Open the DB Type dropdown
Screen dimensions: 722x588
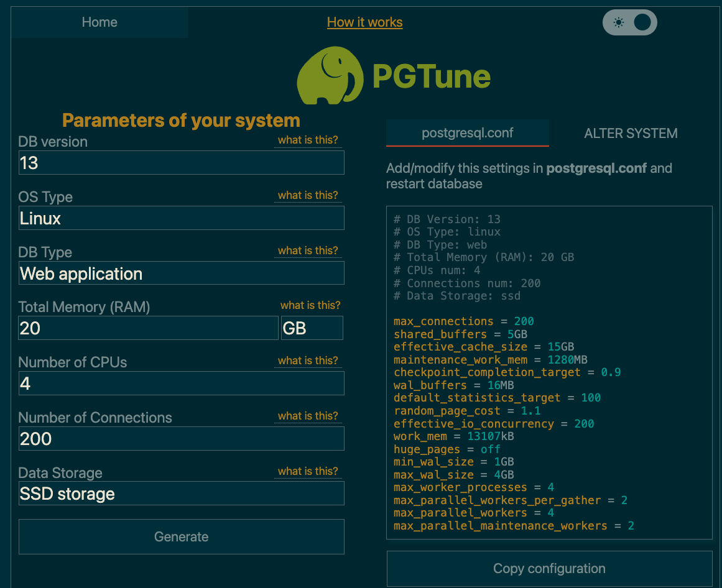click(181, 273)
